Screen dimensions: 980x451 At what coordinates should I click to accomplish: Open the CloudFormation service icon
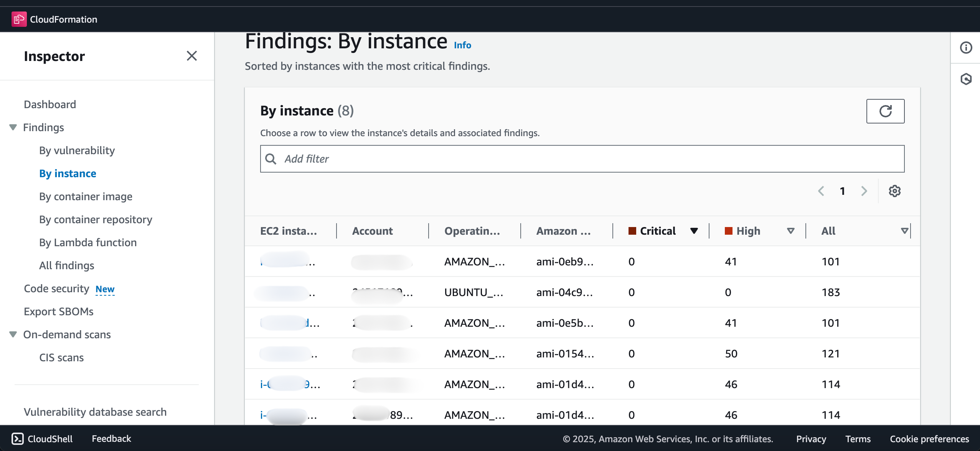(19, 19)
